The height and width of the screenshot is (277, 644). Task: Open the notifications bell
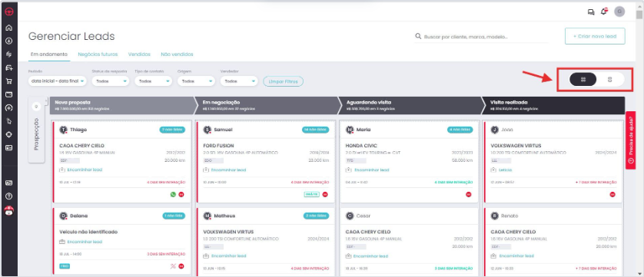pyautogui.click(x=604, y=12)
